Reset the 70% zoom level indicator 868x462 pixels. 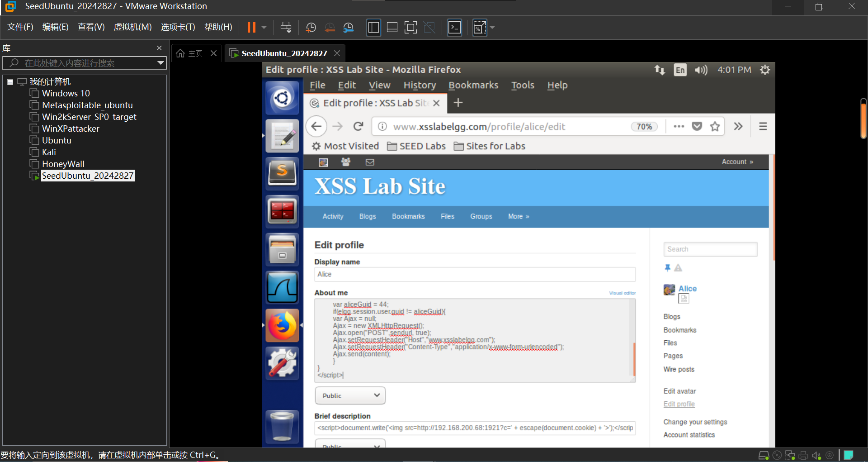point(644,127)
